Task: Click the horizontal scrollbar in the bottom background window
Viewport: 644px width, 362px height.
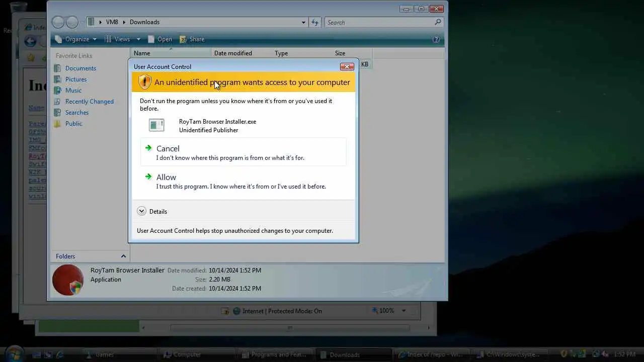Action: (x=289, y=328)
